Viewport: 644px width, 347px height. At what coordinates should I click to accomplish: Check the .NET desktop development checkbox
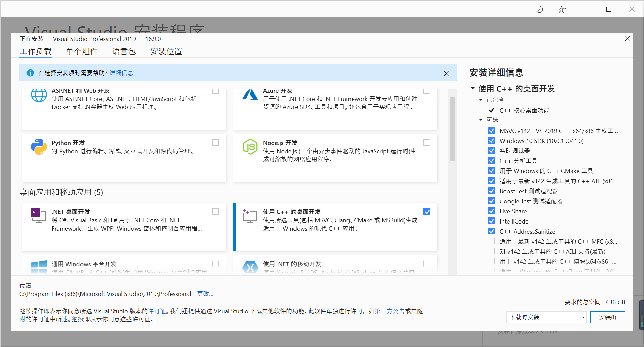pos(216,212)
